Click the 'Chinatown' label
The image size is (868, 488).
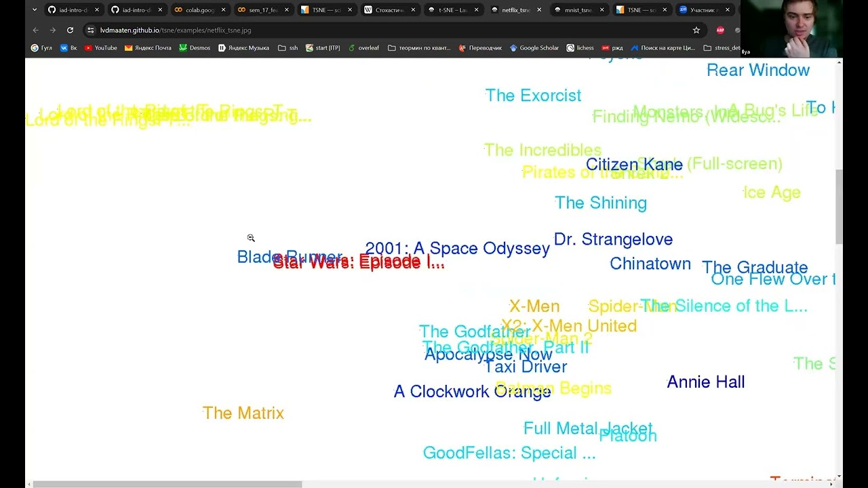pos(650,264)
